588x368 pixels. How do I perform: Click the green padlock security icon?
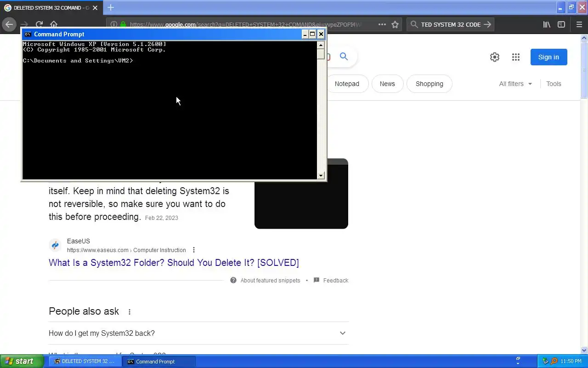point(123,25)
